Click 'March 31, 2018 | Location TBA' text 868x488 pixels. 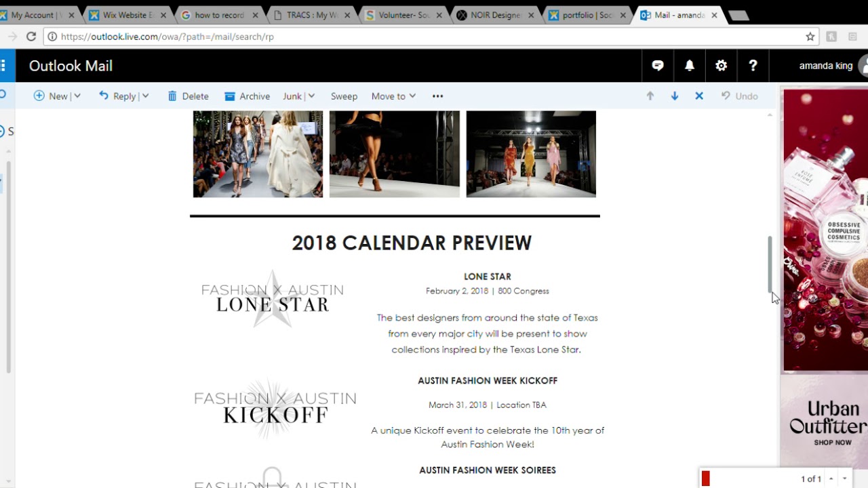(488, 405)
